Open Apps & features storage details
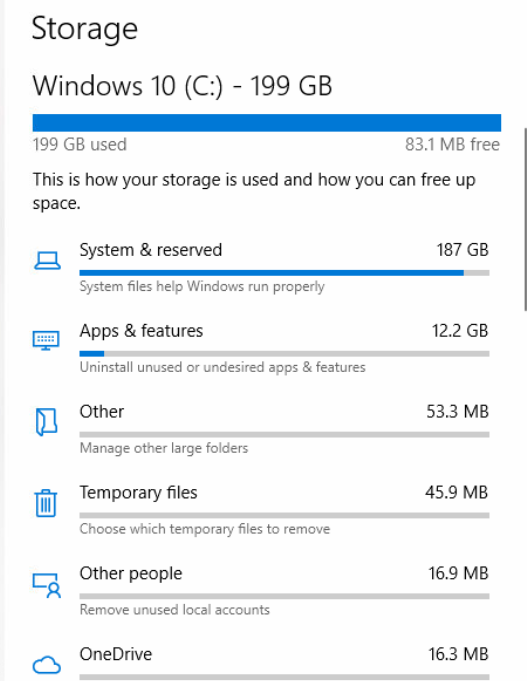This screenshot has width=527, height=681. click(x=262, y=348)
